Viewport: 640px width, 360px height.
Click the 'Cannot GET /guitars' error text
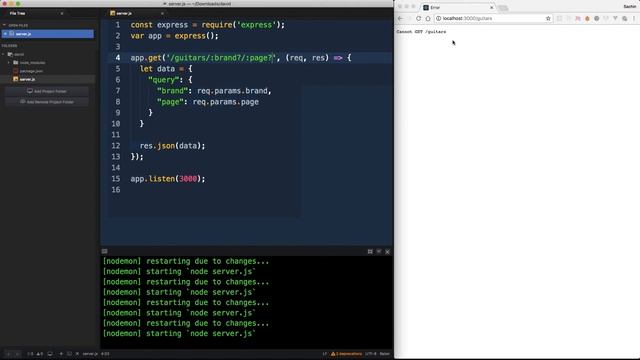(x=421, y=31)
